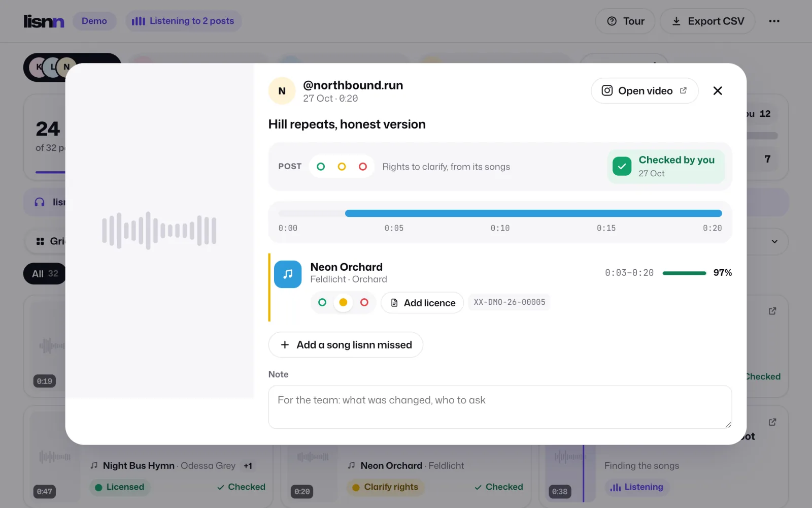The height and width of the screenshot is (508, 812).
Task: Click the +1 songs badge
Action: tap(248, 466)
